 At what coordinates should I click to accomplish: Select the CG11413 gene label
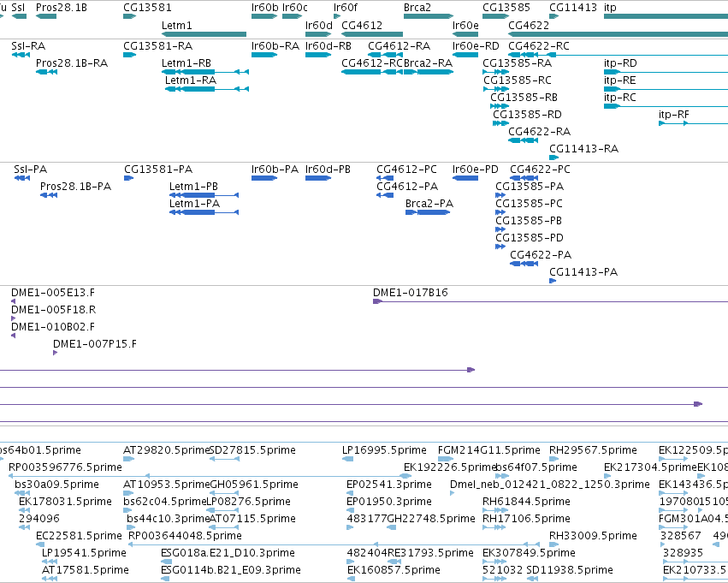573,8
